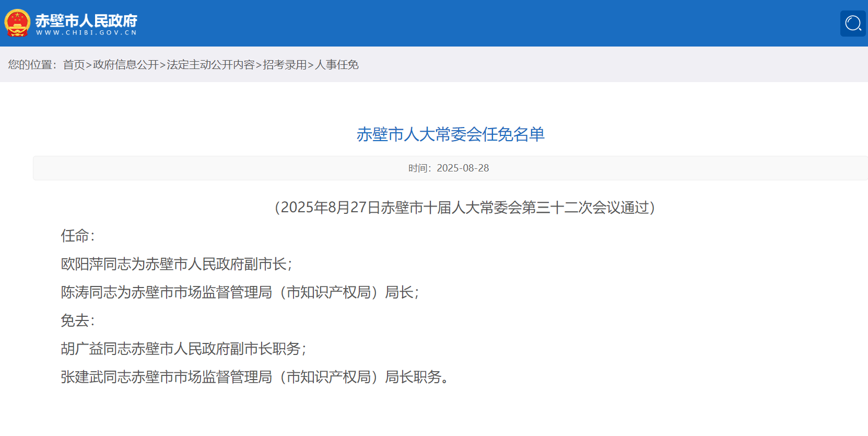
Task: Click the 任命： heading
Action: tap(78, 236)
